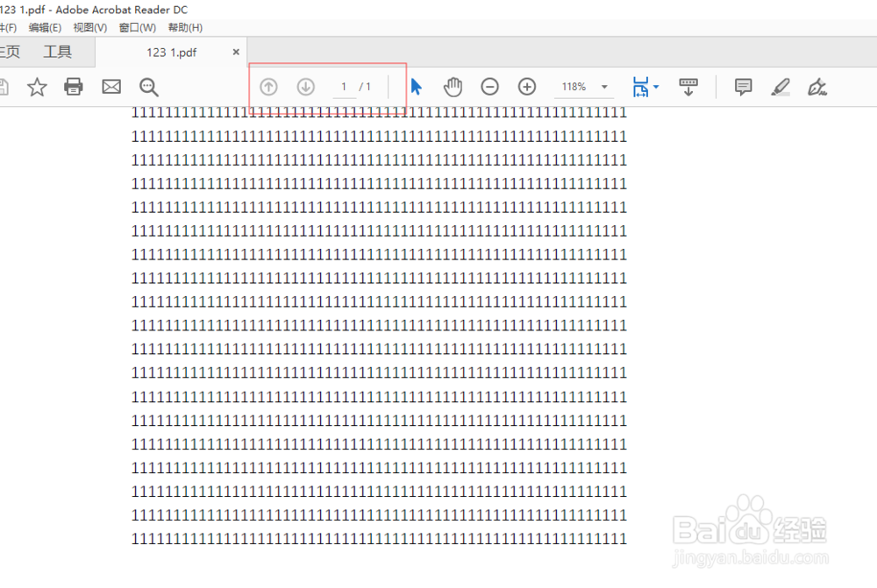Zoom in with the plus button
The image size is (877, 588).
[x=527, y=87]
